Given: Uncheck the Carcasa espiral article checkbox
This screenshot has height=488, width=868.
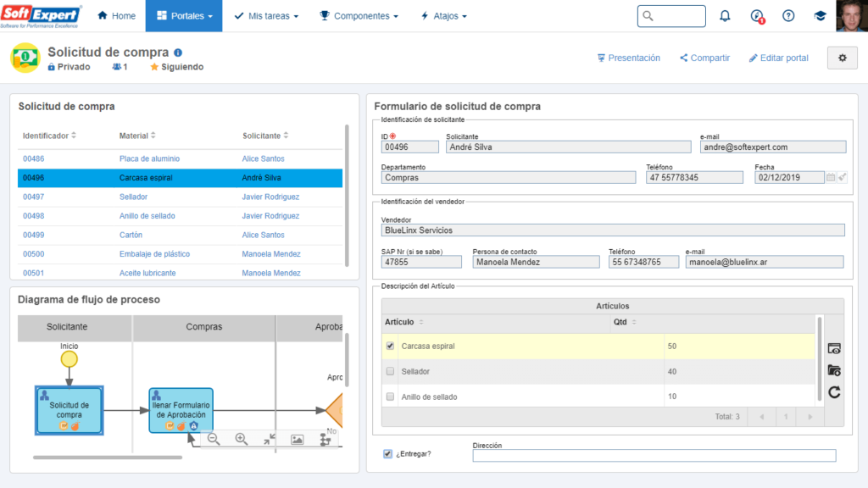Looking at the screenshot, I should point(390,346).
